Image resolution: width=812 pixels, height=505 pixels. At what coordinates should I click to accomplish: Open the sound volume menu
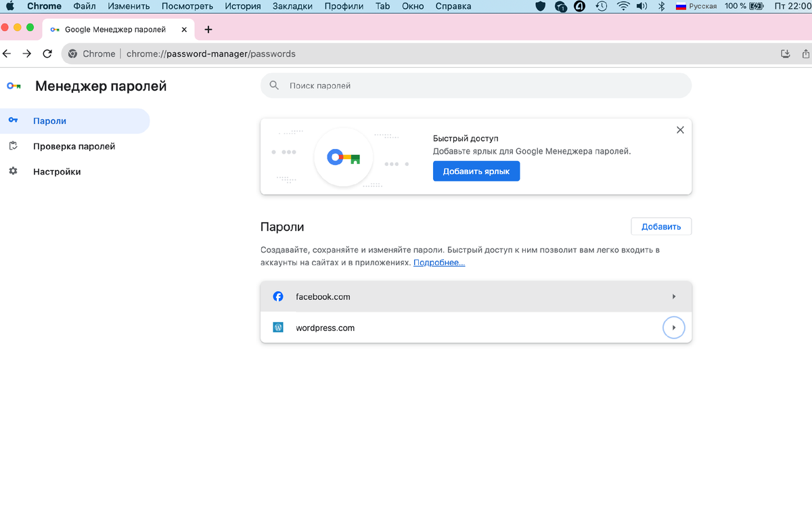[642, 6]
